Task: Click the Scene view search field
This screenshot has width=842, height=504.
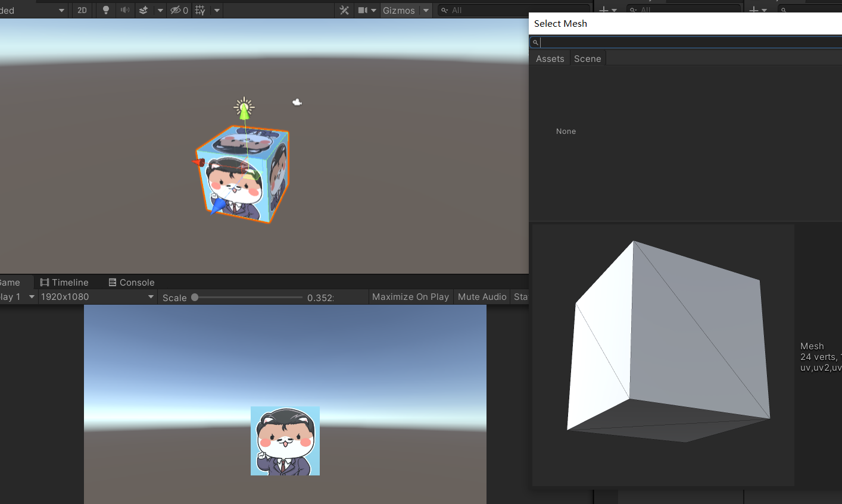Action: click(x=513, y=10)
